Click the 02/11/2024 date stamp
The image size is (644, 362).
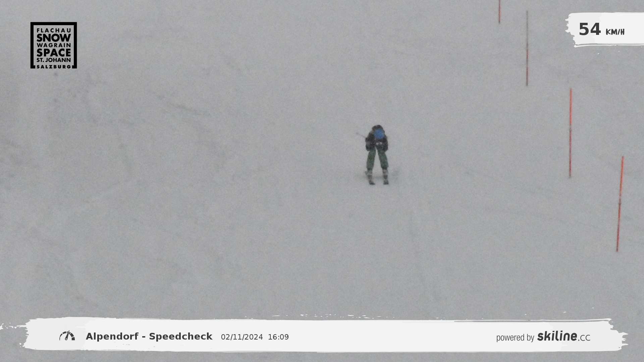pyautogui.click(x=241, y=337)
